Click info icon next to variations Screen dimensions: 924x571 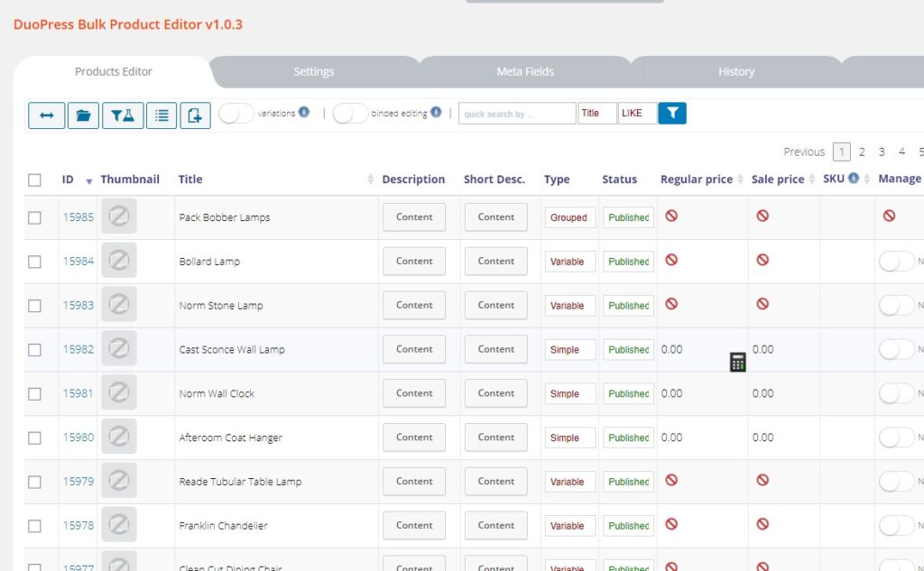coord(303,112)
